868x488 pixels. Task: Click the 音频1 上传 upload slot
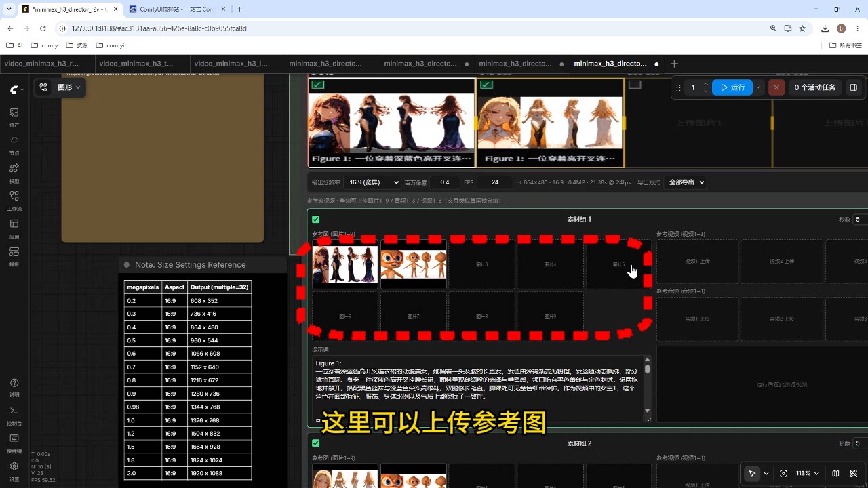click(697, 319)
